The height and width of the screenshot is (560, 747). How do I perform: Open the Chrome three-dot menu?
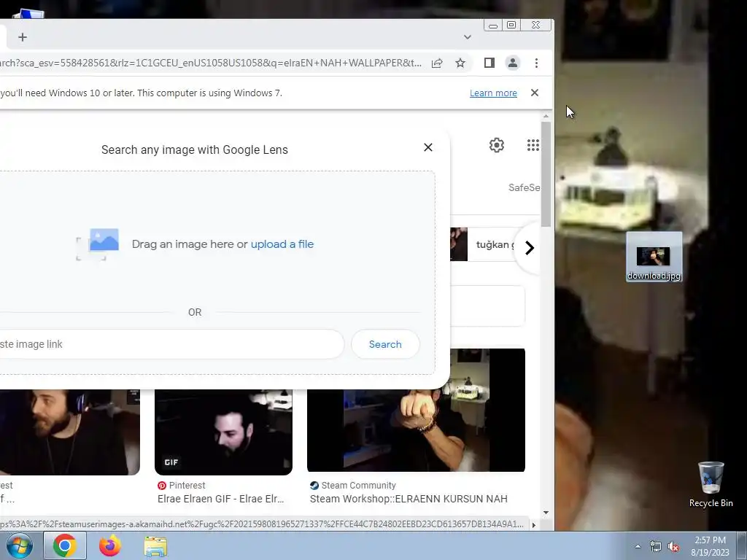536,63
